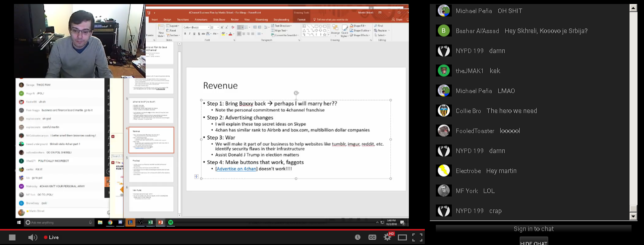Open the Insert ribbon tab
The width and height of the screenshot is (644, 245).
tap(155, 19)
